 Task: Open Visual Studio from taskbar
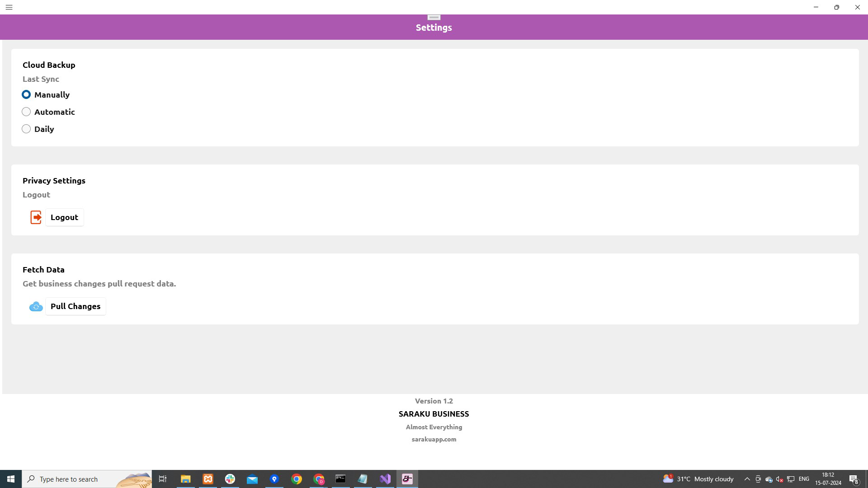point(385,479)
